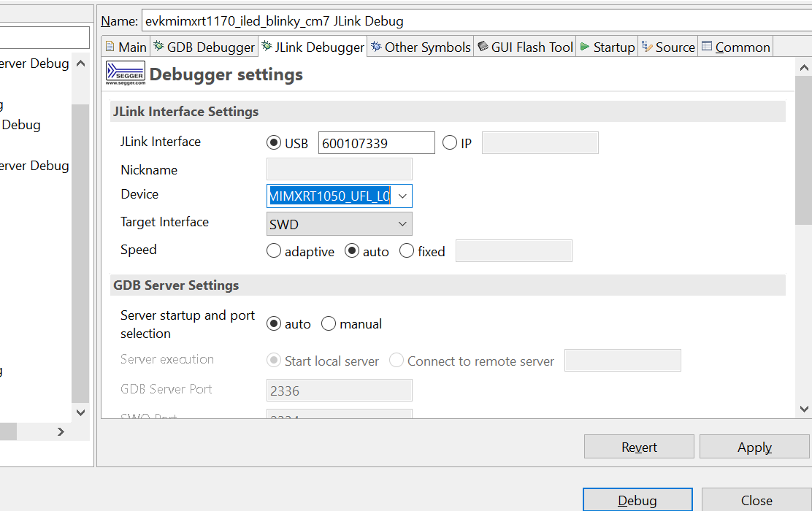
Task: Open the Target Interface SWD dropdown
Action: coord(402,223)
